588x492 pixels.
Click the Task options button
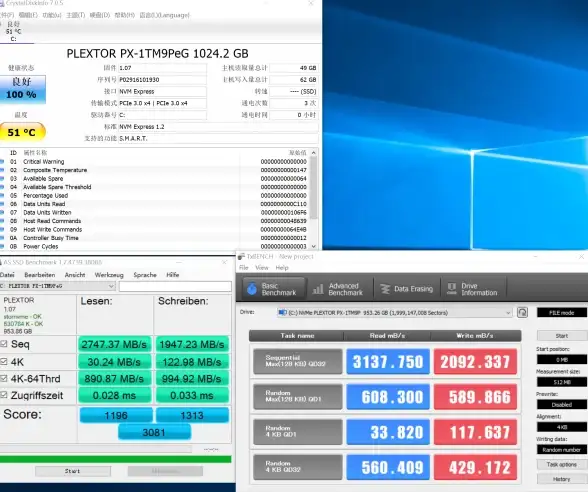tap(561, 464)
